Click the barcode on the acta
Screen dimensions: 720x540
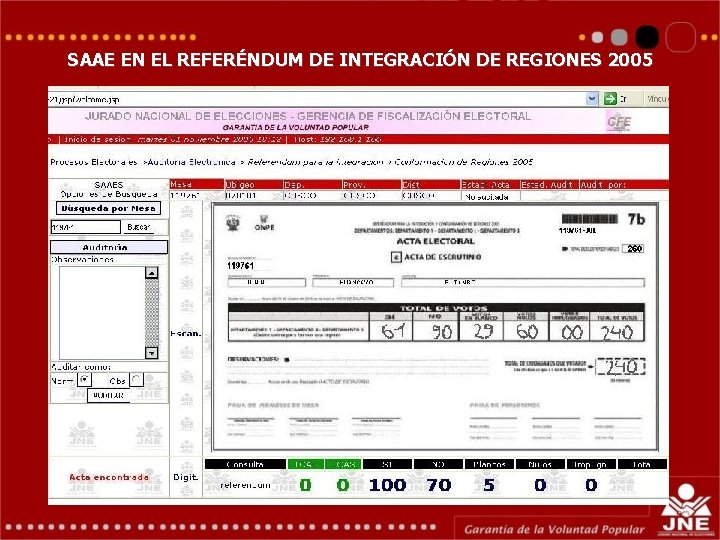(590, 219)
